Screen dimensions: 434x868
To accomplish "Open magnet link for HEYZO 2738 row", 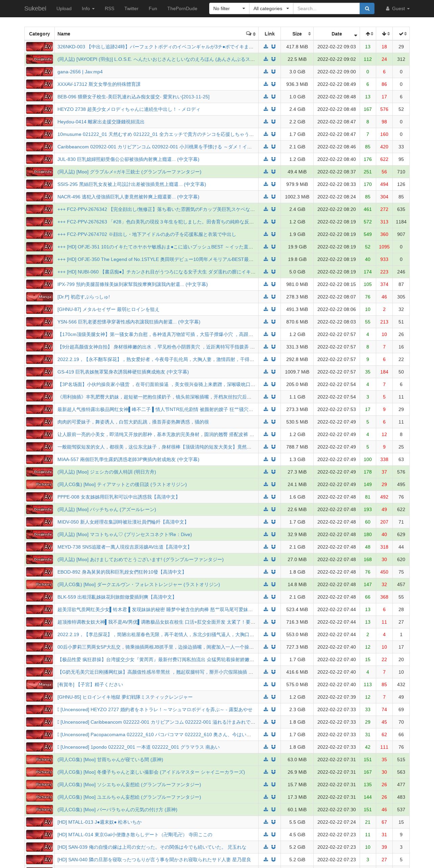I will click(273, 109).
